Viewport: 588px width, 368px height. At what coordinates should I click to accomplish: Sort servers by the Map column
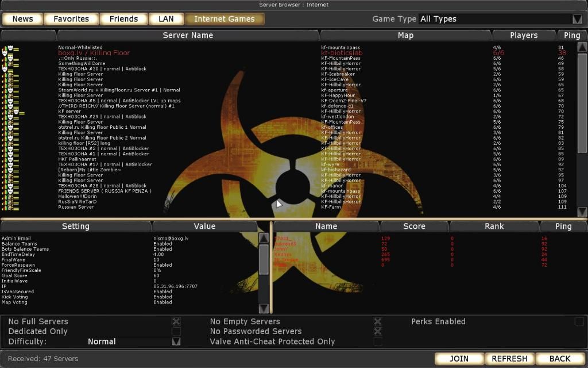405,35
